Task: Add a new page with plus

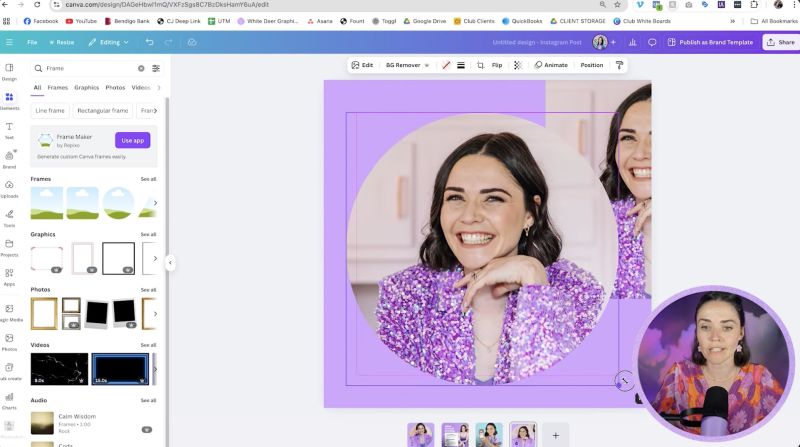Action: coord(556,435)
